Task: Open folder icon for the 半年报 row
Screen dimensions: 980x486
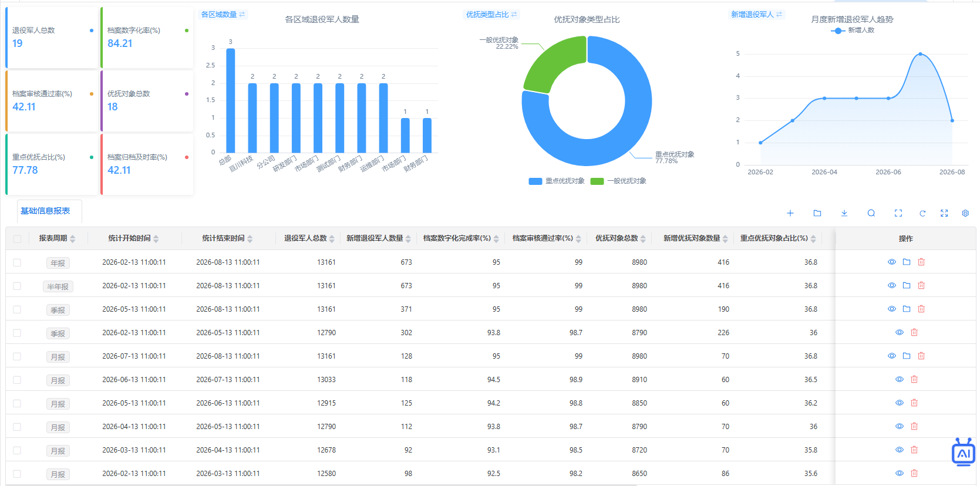Action: coord(907,285)
